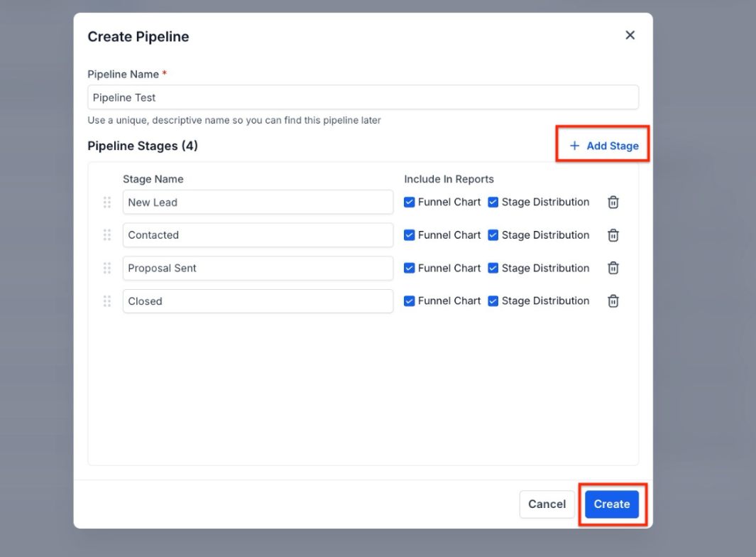Grab the drag handle beside New Lead
The height and width of the screenshot is (557, 756).
pos(107,202)
